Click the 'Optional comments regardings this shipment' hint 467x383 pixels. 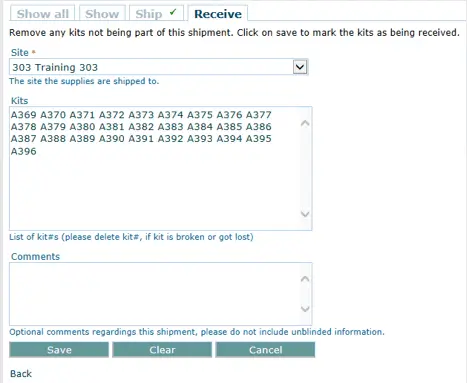[x=197, y=332]
